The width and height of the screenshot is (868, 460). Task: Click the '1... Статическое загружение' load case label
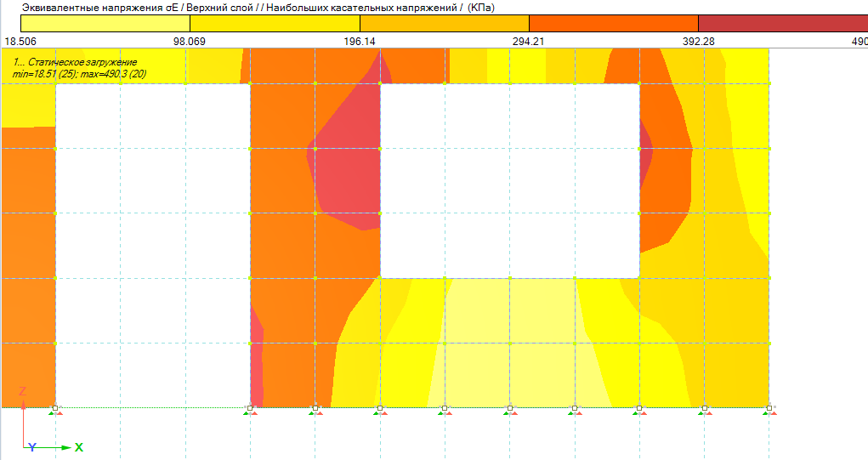[75, 62]
